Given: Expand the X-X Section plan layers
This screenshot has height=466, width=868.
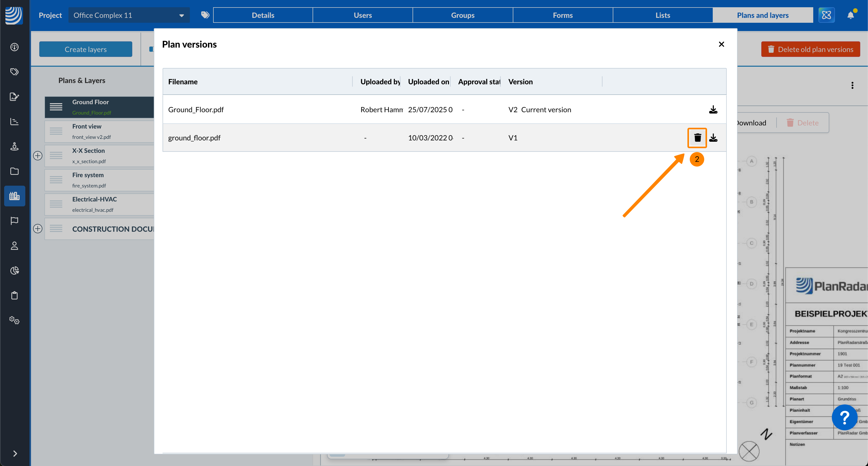Looking at the screenshot, I should click(x=38, y=156).
